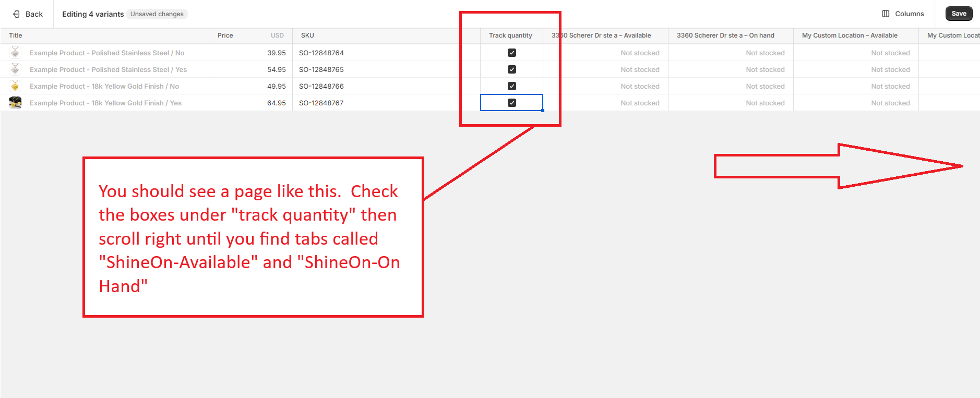Select the SKU column header
The width and height of the screenshot is (980, 398).
pyautogui.click(x=386, y=35)
